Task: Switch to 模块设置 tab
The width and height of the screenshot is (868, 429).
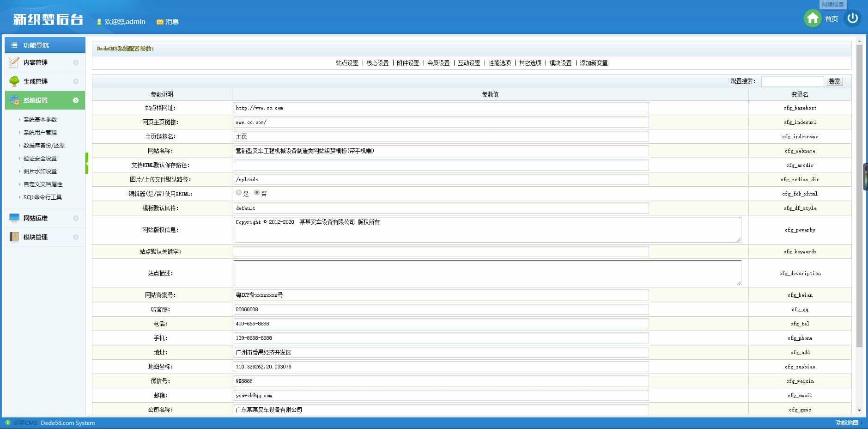Action: [560, 63]
